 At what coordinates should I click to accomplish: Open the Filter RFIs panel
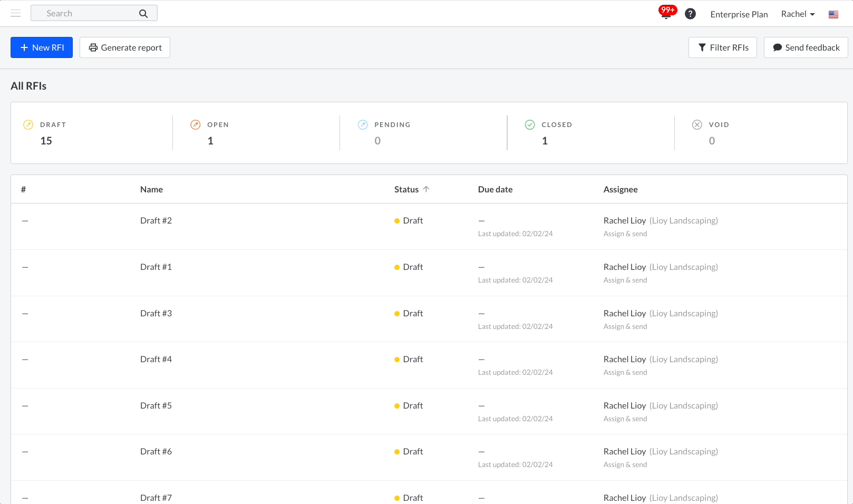tap(722, 47)
